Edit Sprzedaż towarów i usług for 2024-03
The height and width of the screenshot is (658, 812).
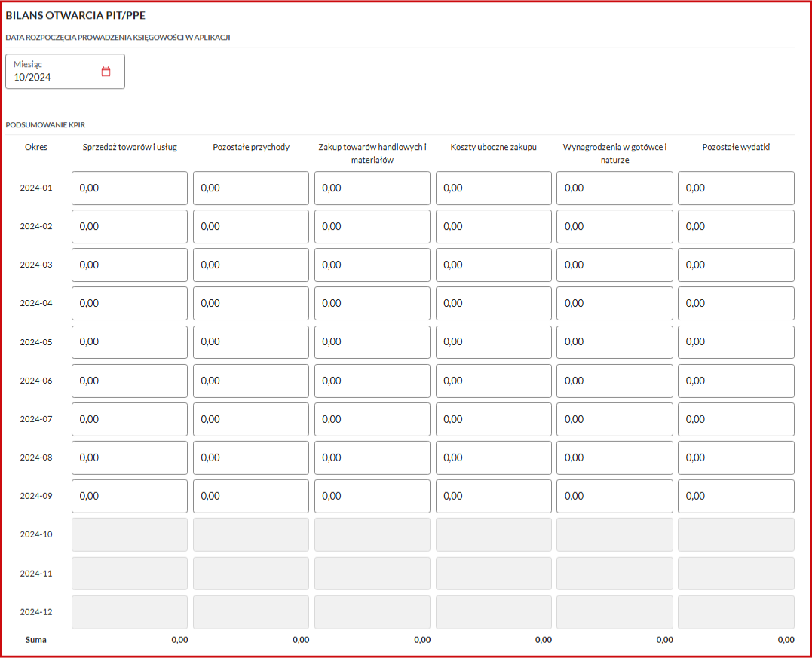130,265
